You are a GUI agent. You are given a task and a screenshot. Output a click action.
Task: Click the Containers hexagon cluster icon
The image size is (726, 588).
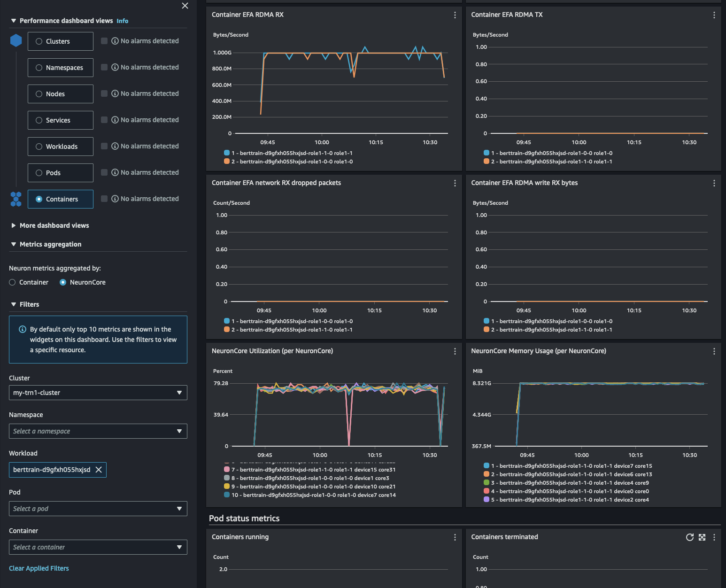tap(16, 199)
